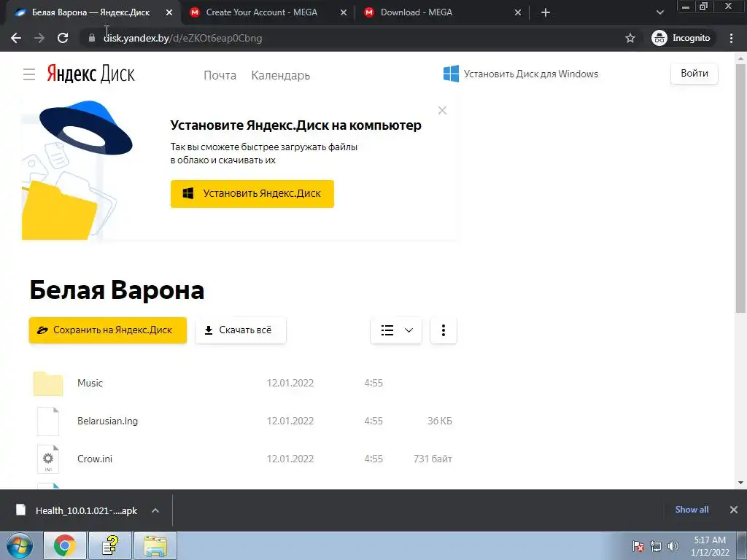Switch to Create Your Account - MEGA tab

coord(262,12)
